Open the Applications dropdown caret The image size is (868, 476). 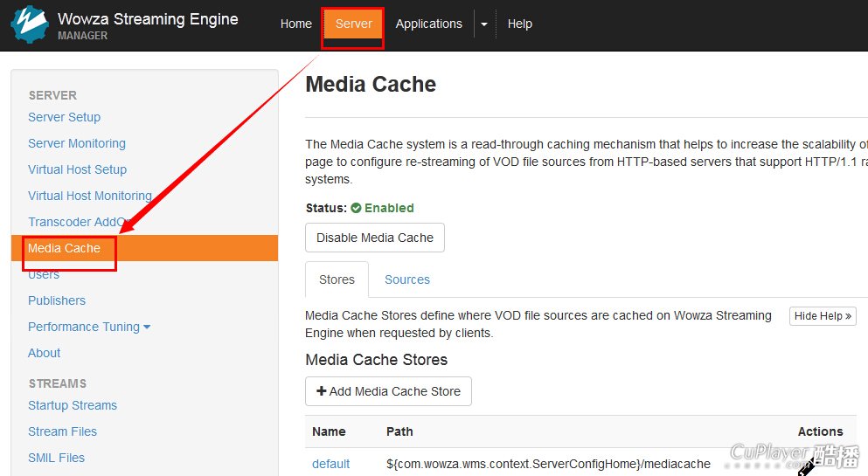[484, 24]
